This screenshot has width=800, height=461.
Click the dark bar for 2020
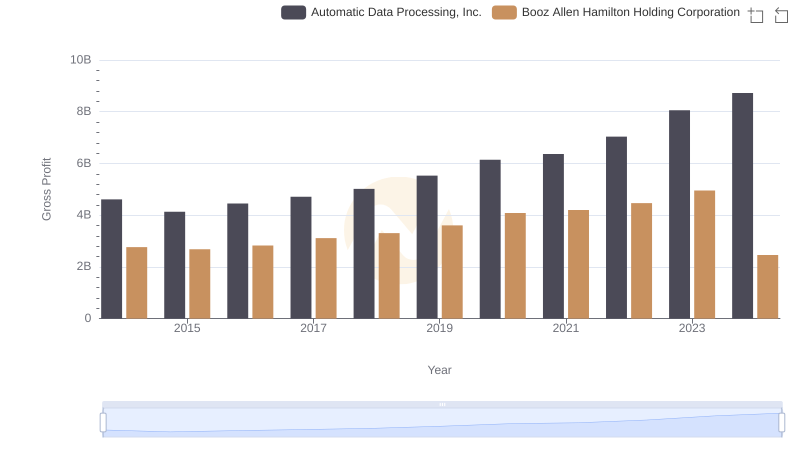pos(490,239)
